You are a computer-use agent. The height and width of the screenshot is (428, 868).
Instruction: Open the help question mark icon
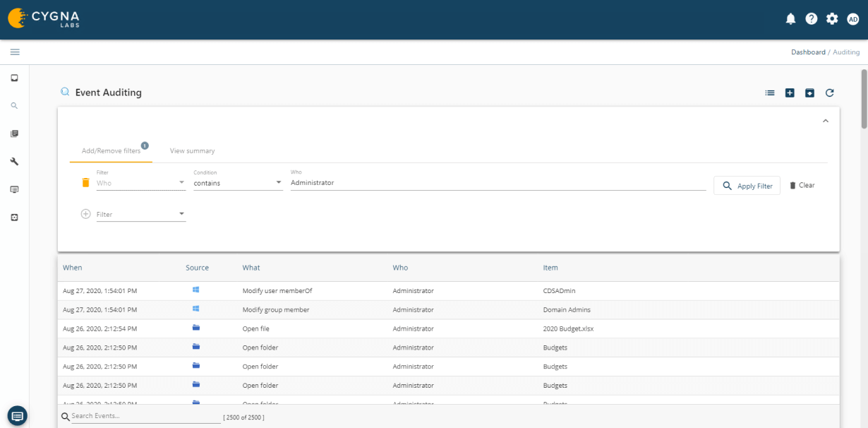[811, 19]
